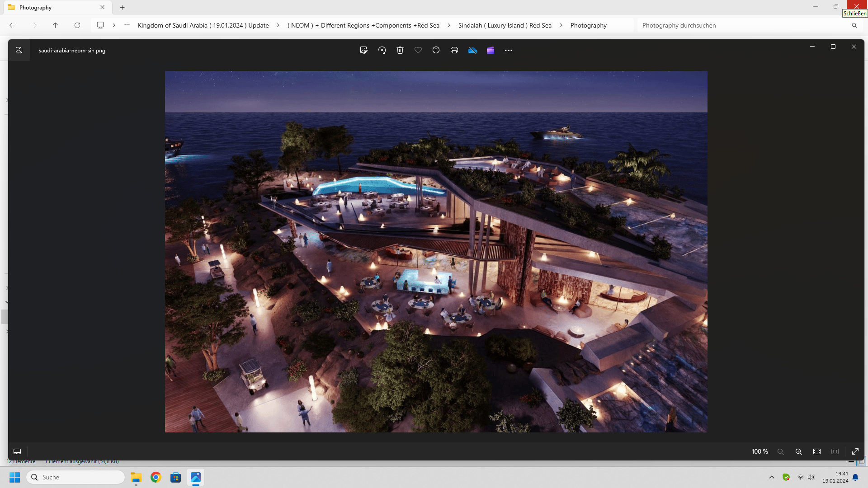This screenshot has height=488, width=868.
Task: Open Kingdom of Saudi Arabia (19.01.2024) Update breadcrumb
Action: pos(203,25)
